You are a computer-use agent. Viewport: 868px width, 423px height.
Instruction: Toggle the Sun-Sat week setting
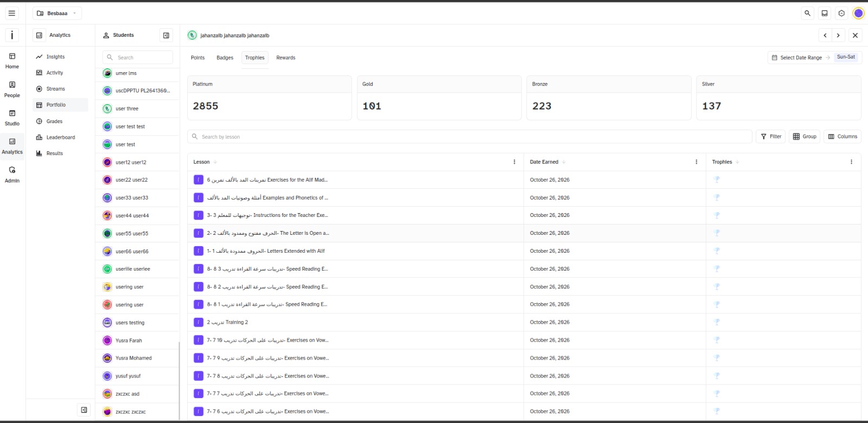coord(846,57)
